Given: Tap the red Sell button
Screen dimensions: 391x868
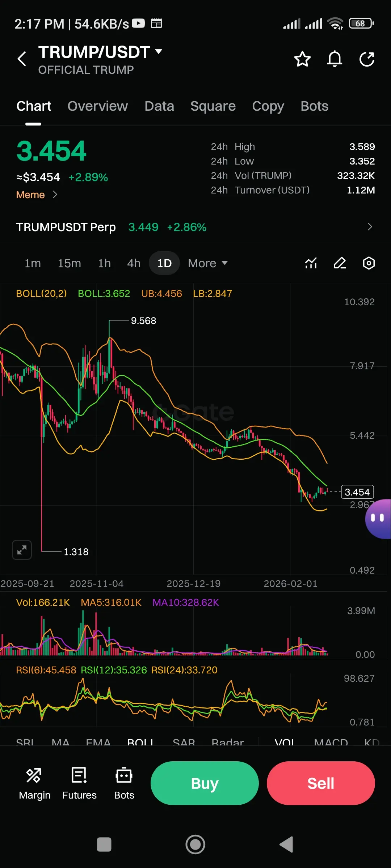Looking at the screenshot, I should (321, 783).
